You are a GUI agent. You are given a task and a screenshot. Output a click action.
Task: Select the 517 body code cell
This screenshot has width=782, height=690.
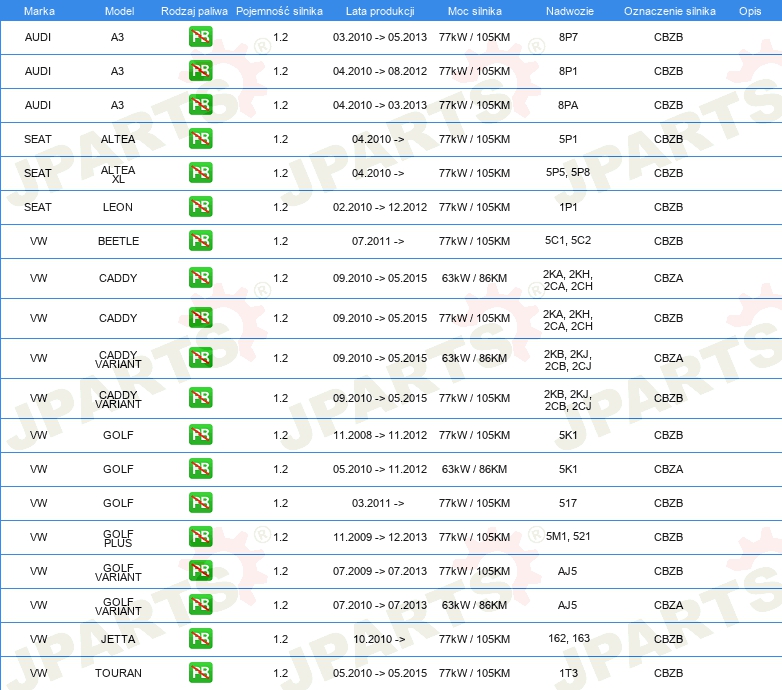(x=568, y=503)
